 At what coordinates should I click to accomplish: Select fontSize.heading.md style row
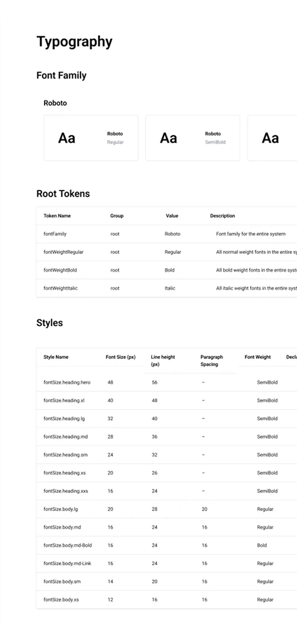(x=167, y=437)
